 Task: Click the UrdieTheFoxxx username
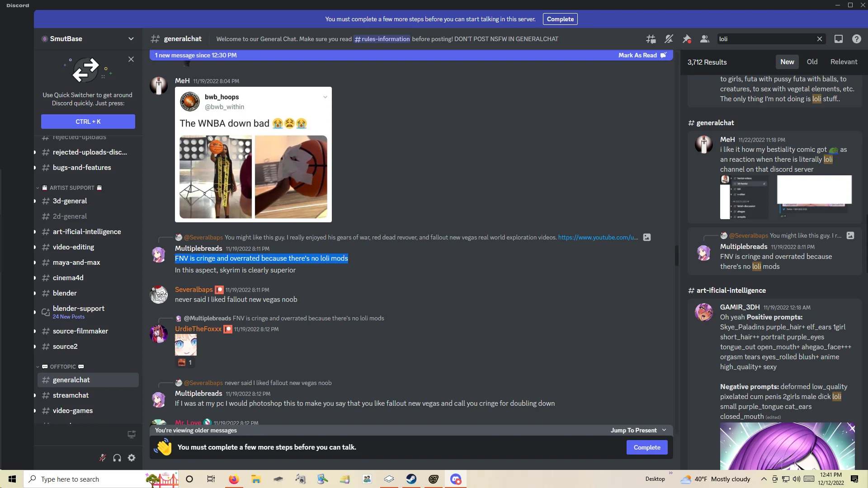tap(198, 329)
